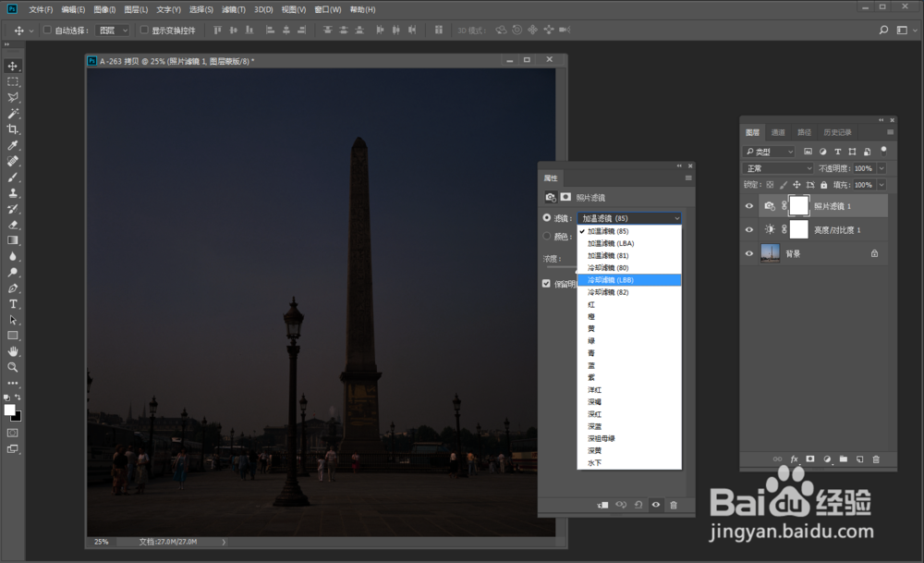Lock all with the padlock icon in 锁定 row
Viewport: 924px width, 563px height.
824,185
